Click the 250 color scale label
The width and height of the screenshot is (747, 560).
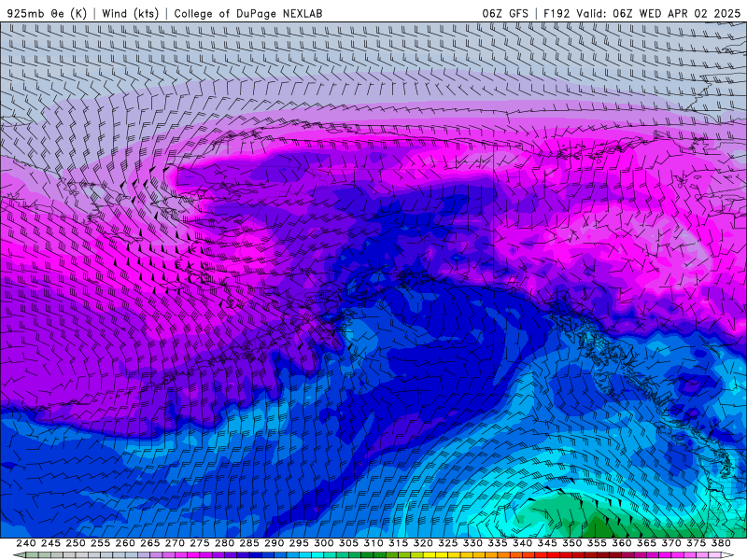pos(76,543)
